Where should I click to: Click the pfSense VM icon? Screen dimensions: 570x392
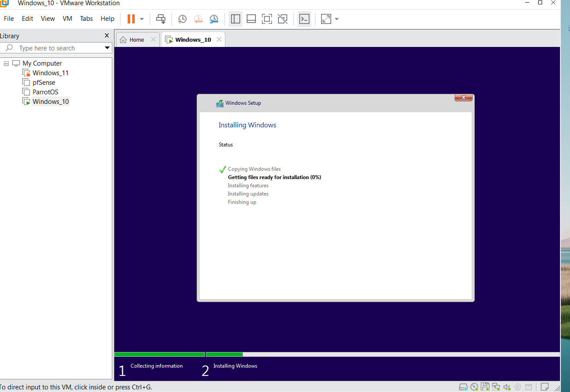coord(26,83)
